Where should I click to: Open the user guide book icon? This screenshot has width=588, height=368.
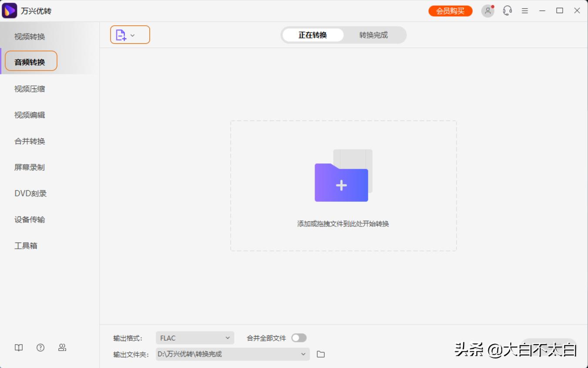pyautogui.click(x=19, y=348)
